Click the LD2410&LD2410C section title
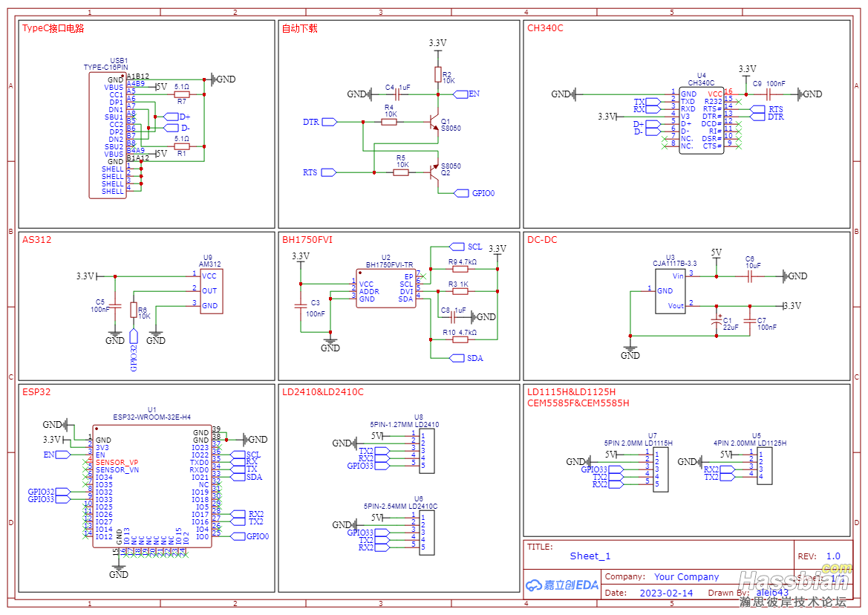Image resolution: width=868 pixels, height=615 pixels. click(x=323, y=392)
